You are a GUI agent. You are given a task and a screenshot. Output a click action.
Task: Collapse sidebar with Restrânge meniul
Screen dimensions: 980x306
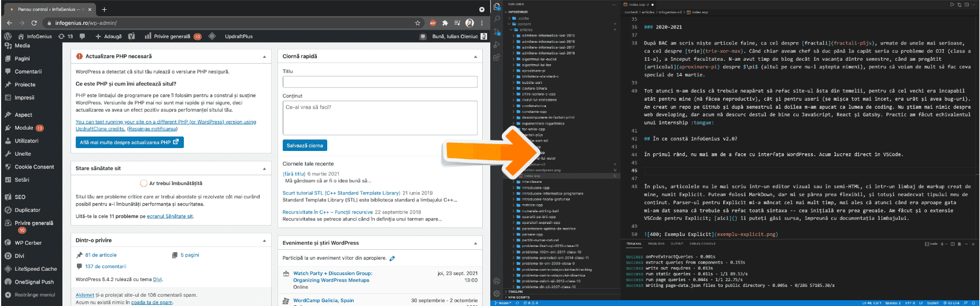pyautogui.click(x=35, y=294)
